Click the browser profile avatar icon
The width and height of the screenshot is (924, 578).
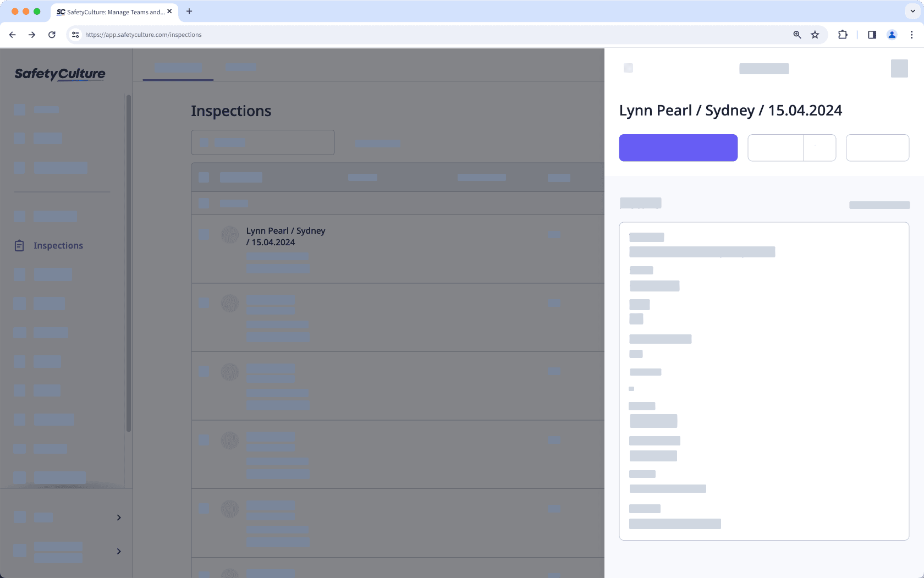(x=892, y=34)
